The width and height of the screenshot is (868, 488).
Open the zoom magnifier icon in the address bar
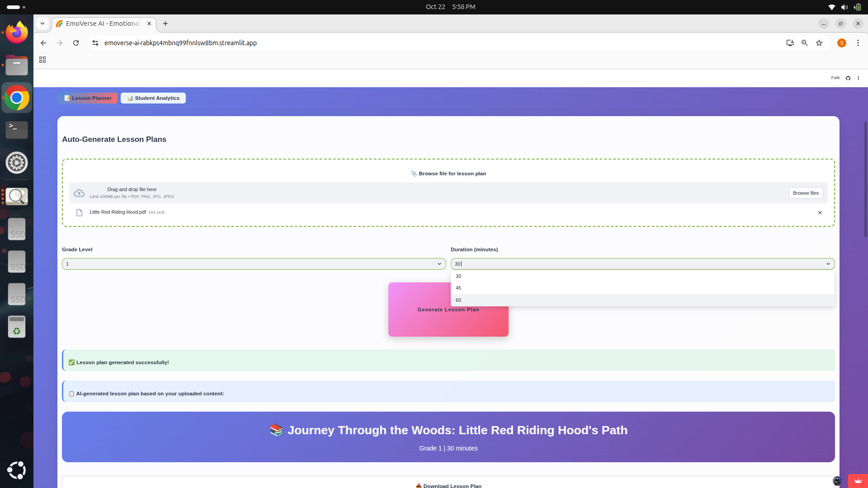coord(805,43)
